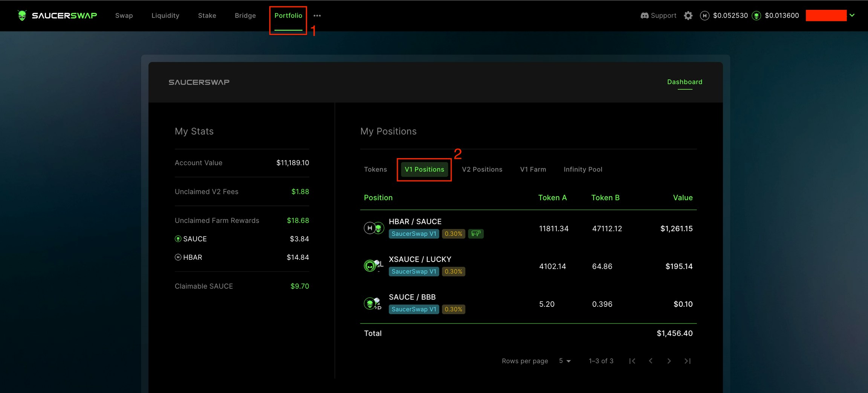Click the red account button
The image size is (868, 393).
click(x=826, y=15)
